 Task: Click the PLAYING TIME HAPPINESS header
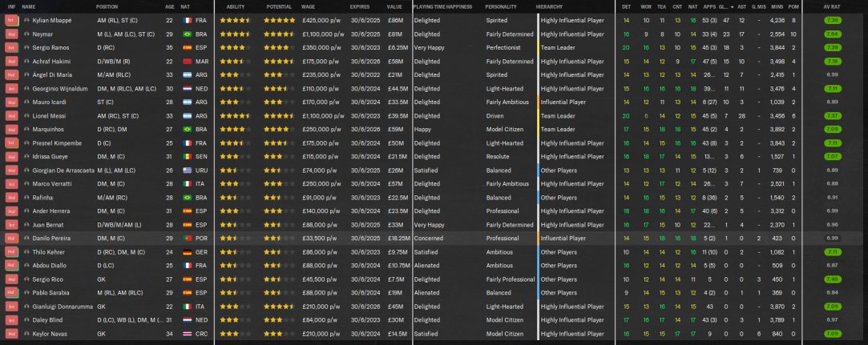coord(442,6)
